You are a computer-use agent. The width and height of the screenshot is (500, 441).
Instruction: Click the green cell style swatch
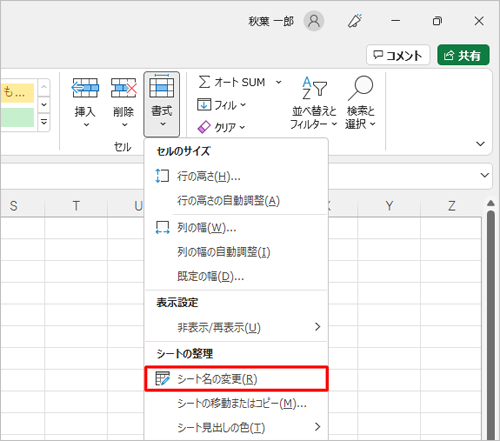[x=17, y=117]
